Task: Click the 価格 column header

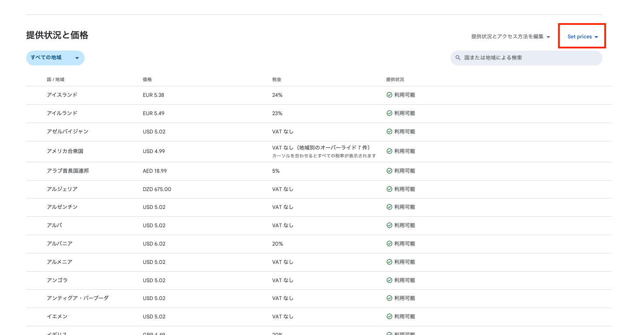Action: click(x=147, y=80)
